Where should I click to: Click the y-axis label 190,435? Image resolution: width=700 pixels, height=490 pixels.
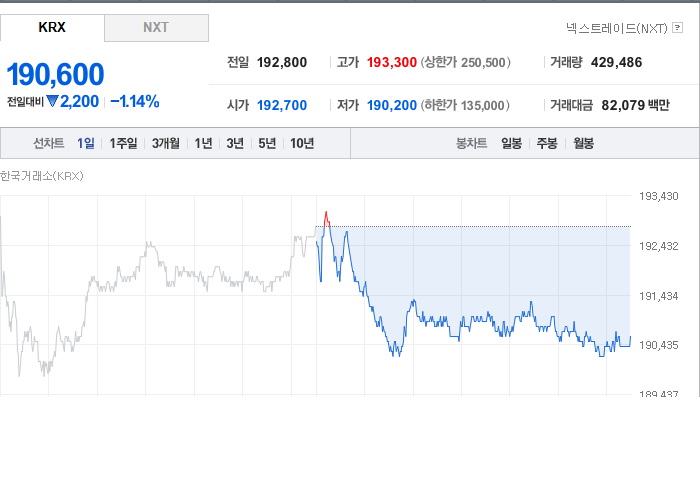pos(658,345)
